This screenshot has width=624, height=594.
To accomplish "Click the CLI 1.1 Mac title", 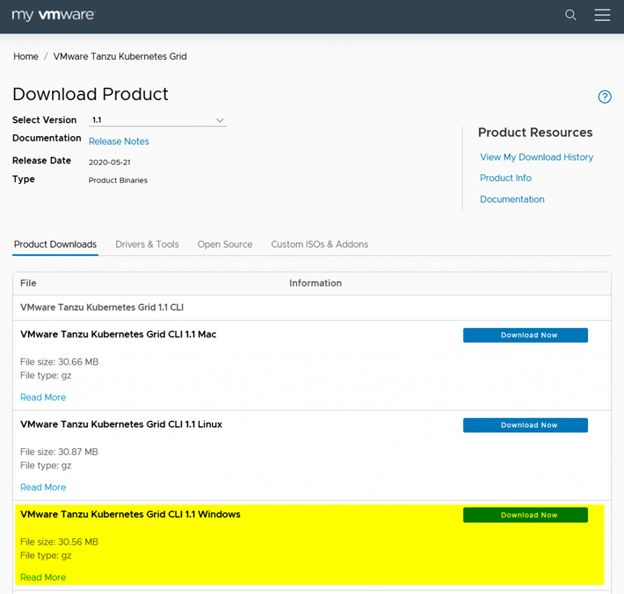I will 118,334.
